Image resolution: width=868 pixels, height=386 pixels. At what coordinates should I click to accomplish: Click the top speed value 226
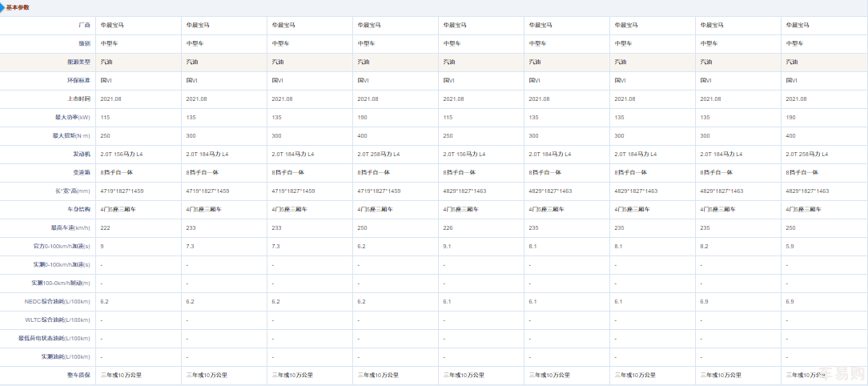coord(448,227)
